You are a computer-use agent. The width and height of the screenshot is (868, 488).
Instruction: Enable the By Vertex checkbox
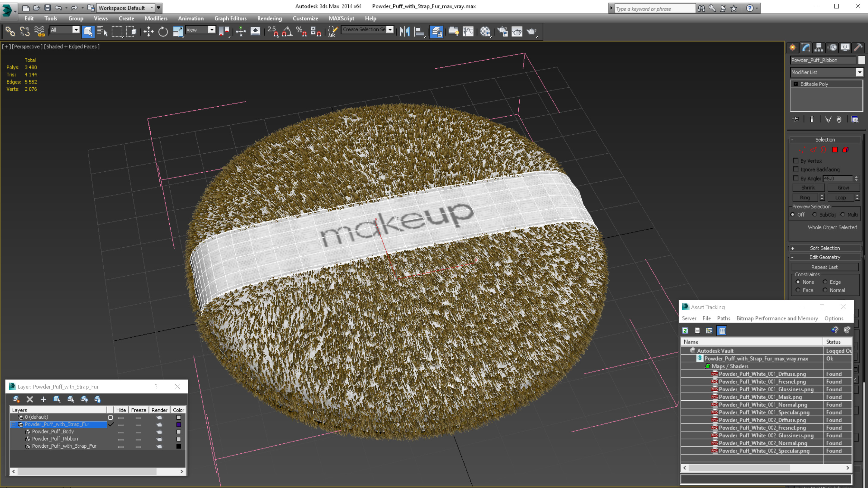coord(796,161)
